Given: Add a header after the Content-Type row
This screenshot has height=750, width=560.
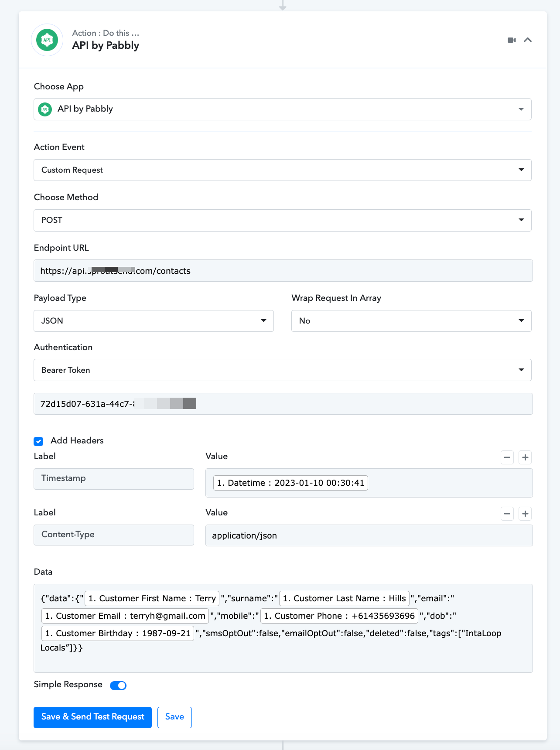Looking at the screenshot, I should [x=525, y=514].
